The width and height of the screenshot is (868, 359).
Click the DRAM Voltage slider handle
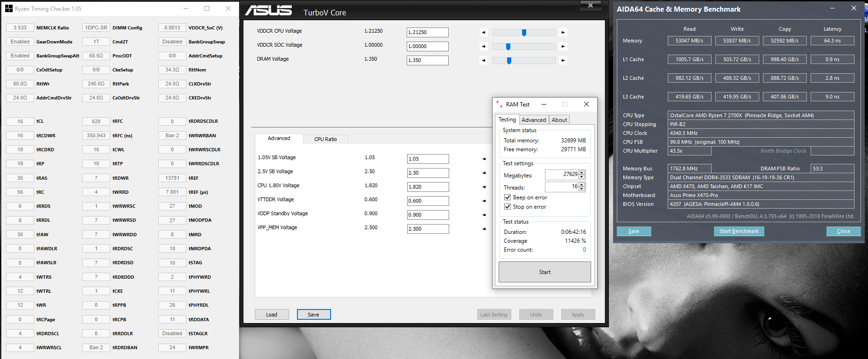[509, 61]
